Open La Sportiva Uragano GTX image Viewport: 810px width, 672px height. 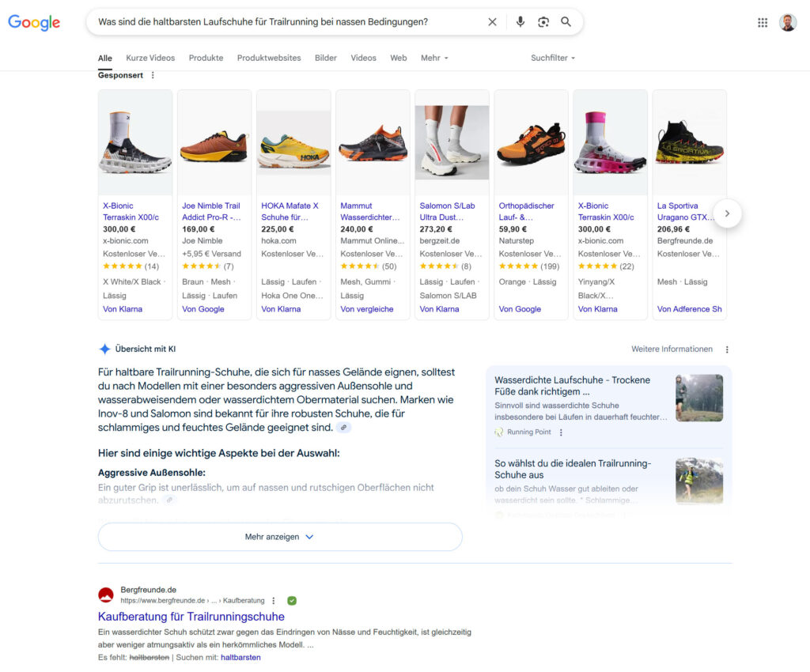coord(690,142)
